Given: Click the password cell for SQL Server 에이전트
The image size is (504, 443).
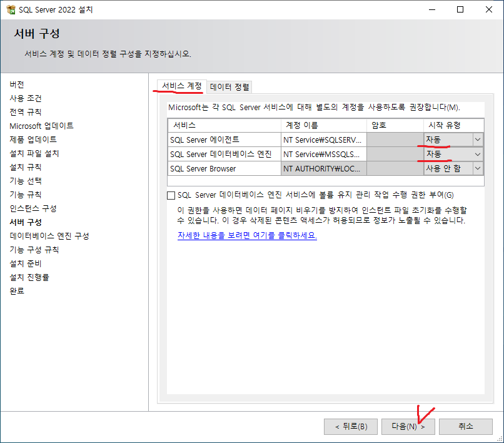Looking at the screenshot, I should click(x=395, y=140).
